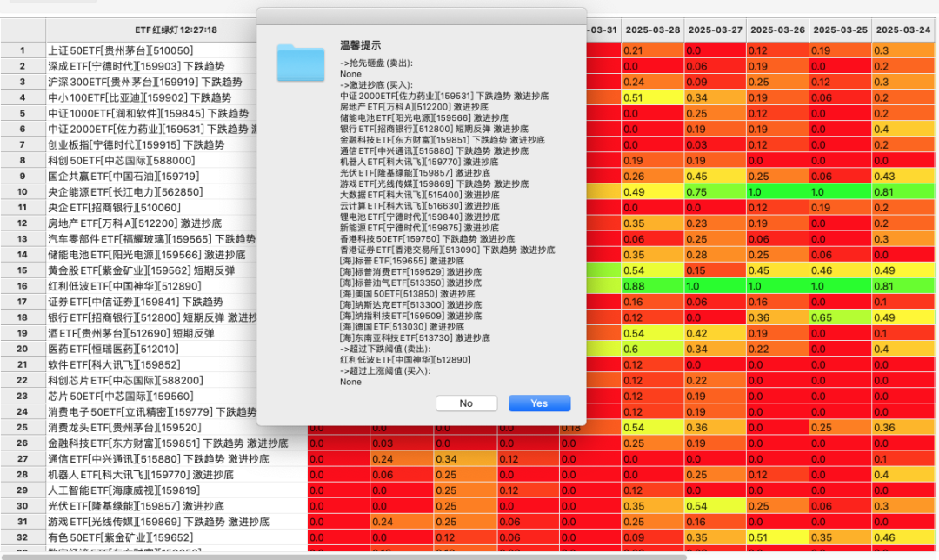Viewport: 939px width, 560px height.
Task: Click the 0.65 cell in 银行ETF row
Action: (x=840, y=317)
